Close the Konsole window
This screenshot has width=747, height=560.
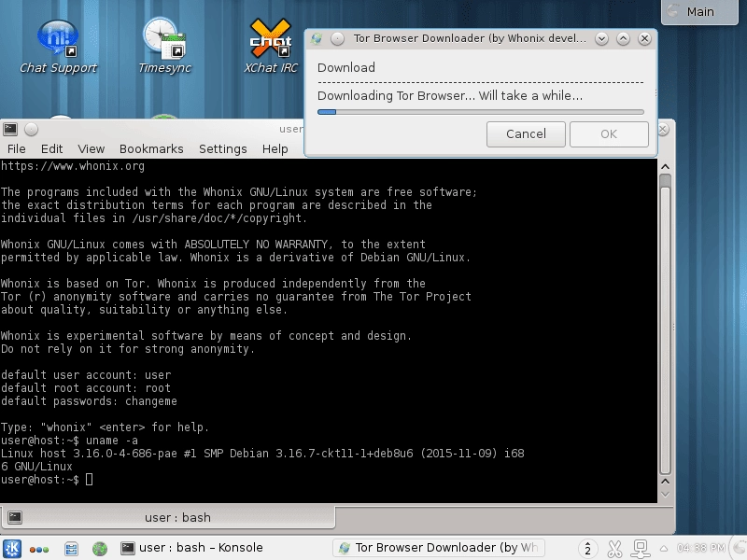pos(664,129)
